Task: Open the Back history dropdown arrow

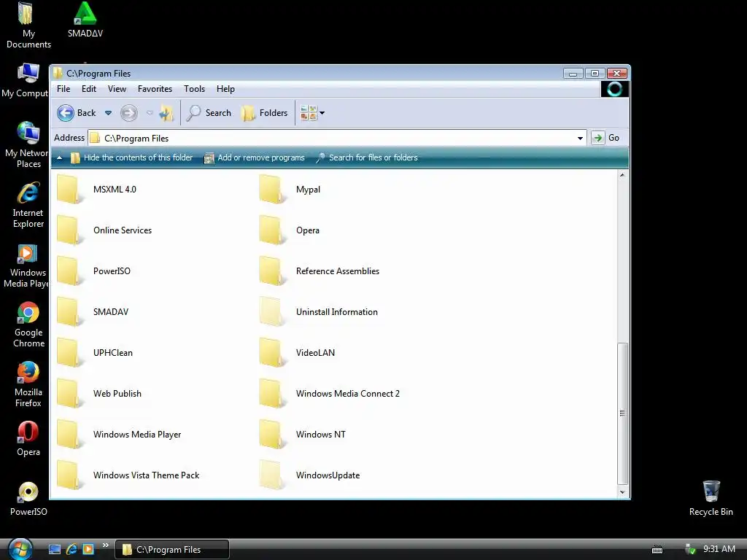Action: click(108, 113)
